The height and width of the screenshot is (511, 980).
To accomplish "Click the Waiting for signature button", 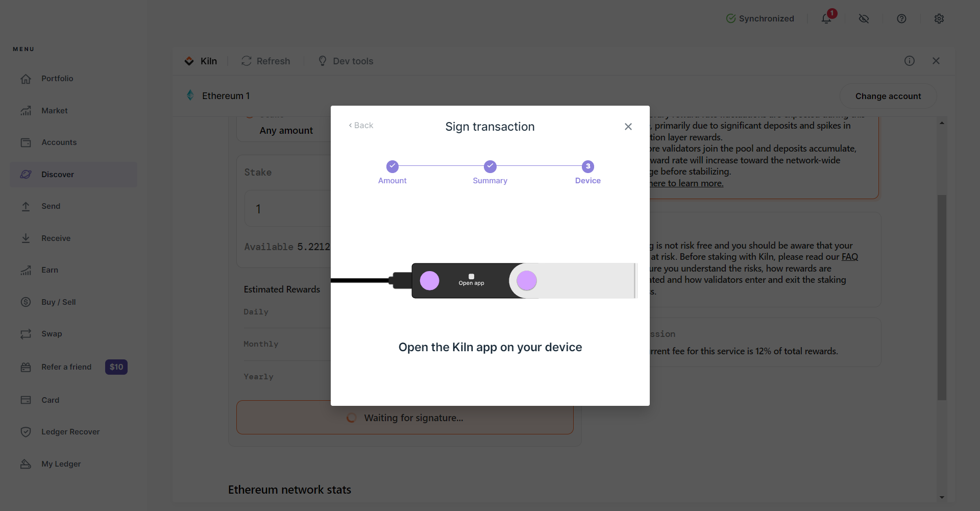I will tap(405, 418).
